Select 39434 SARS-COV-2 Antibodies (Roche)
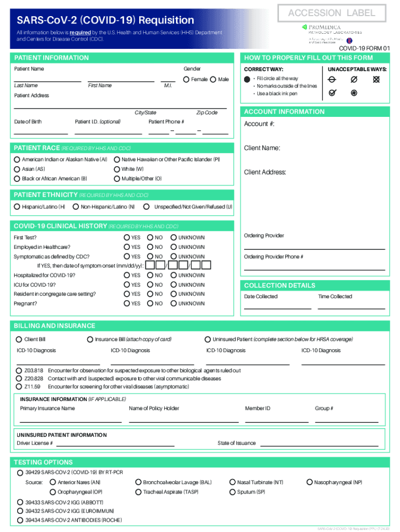The image size is (400, 532). tap(20, 520)
